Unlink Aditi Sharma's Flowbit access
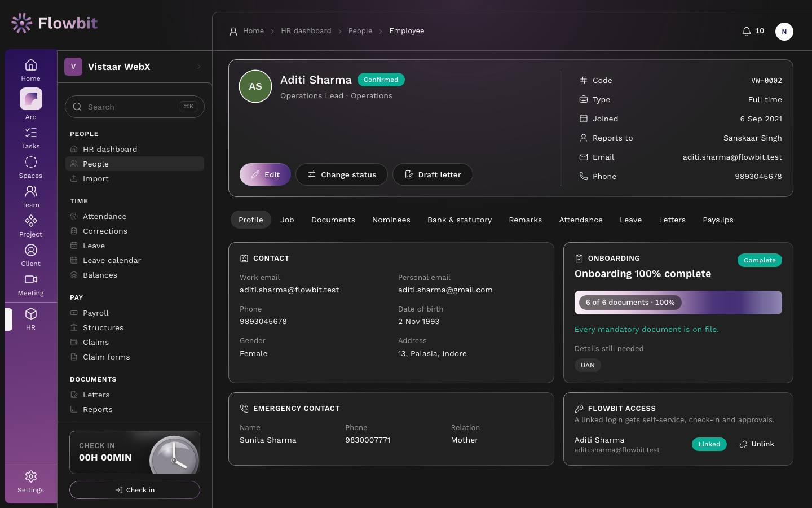This screenshot has width=812, height=508. (757, 444)
